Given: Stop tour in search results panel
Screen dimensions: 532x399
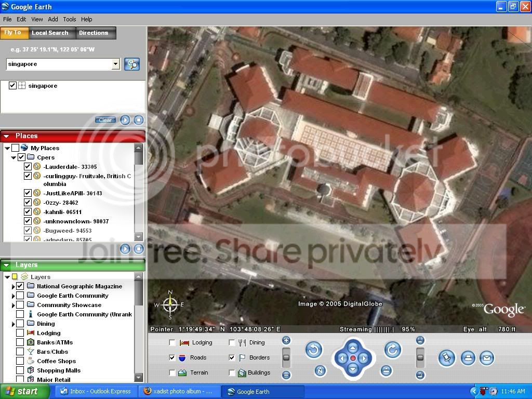Looking at the screenshot, I should click(138, 120).
